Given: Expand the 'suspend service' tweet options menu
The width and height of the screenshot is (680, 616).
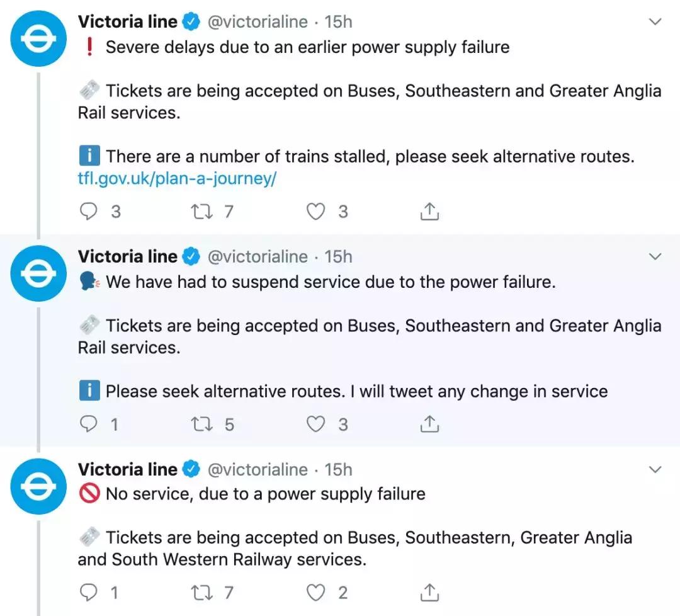Looking at the screenshot, I should pyautogui.click(x=655, y=257).
